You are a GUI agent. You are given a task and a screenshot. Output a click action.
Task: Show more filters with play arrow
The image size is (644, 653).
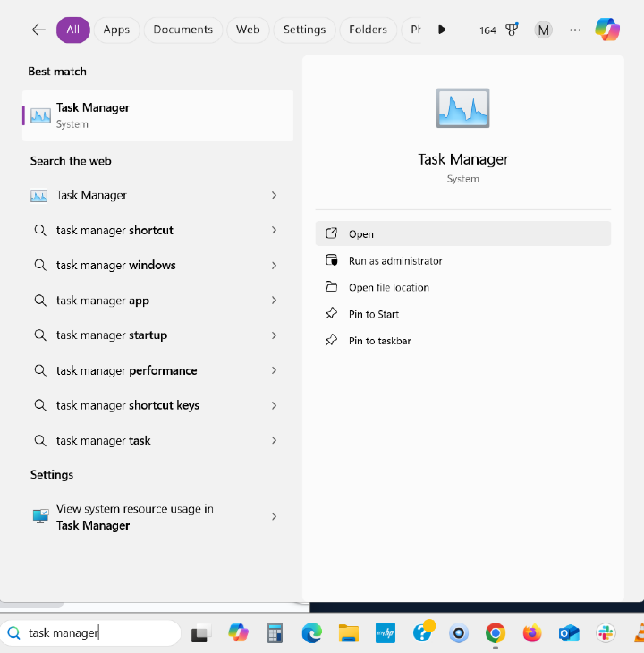[x=442, y=30]
